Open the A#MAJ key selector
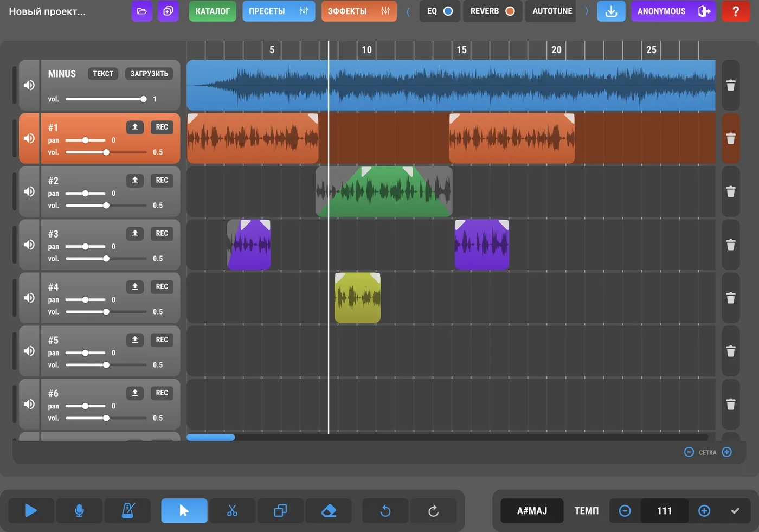759x532 pixels. (x=532, y=511)
